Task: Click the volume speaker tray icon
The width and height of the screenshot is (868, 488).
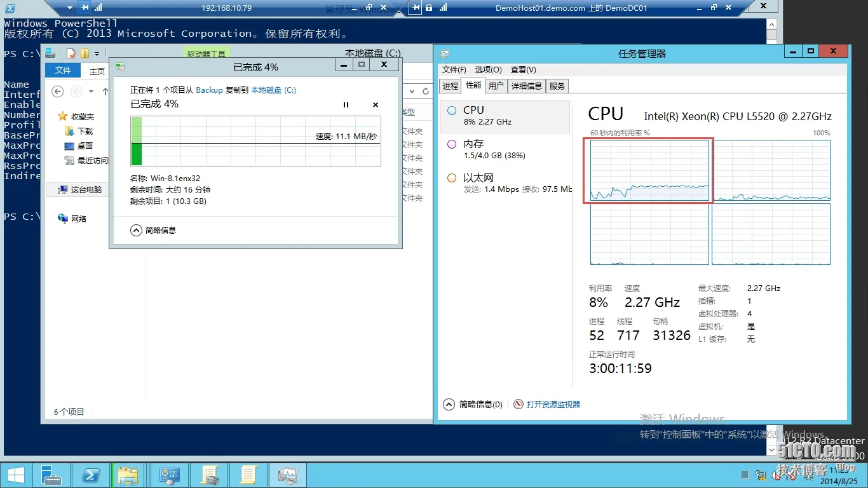Action: pyautogui.click(x=776, y=475)
